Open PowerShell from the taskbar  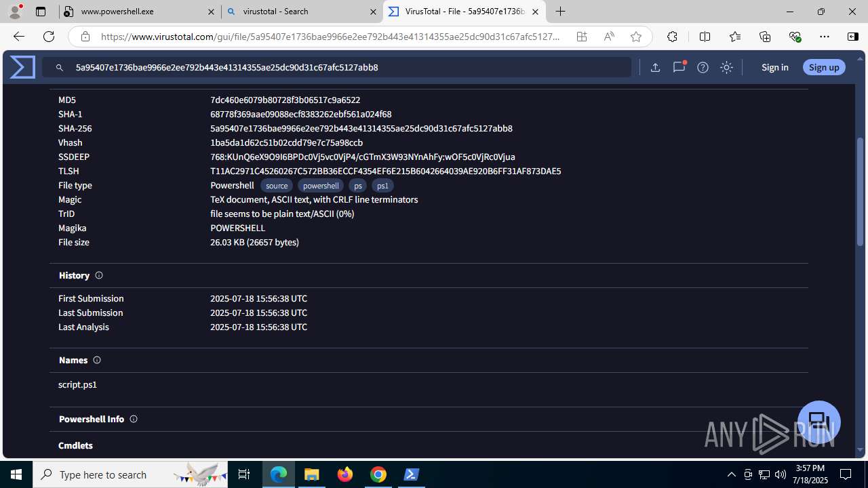pos(412,474)
